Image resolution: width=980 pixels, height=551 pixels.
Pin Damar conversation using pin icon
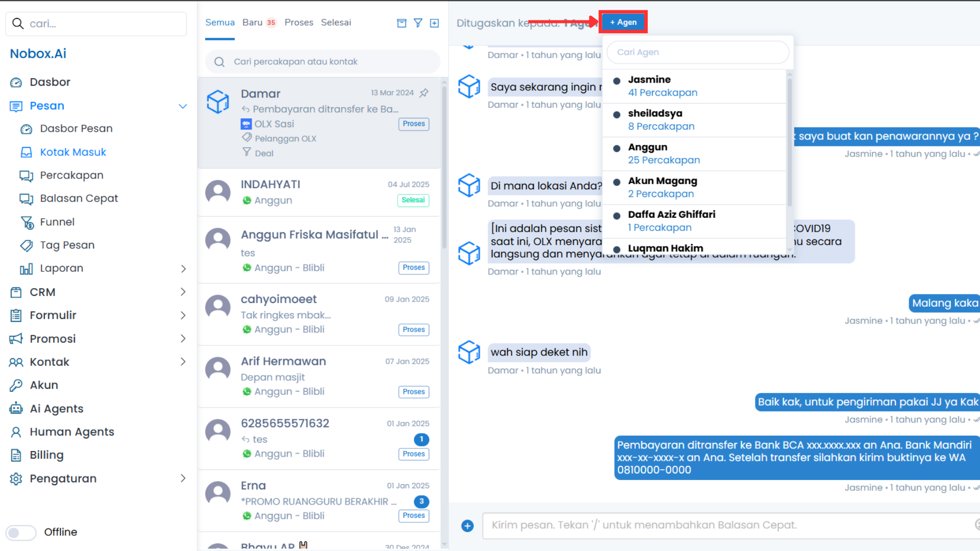pos(424,93)
